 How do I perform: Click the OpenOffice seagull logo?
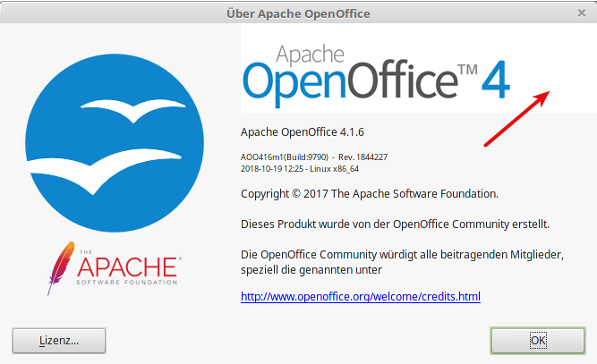(x=115, y=143)
